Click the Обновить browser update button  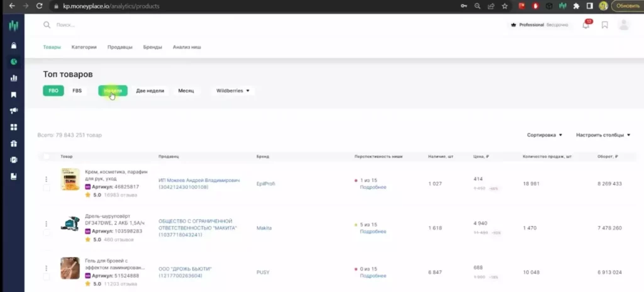point(628,6)
